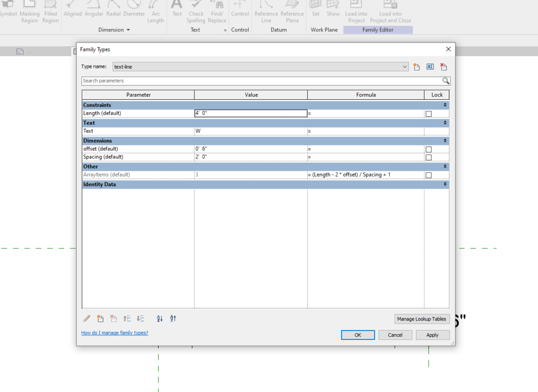Click the Length formula cell
Image resolution: width=538 pixels, height=392 pixels.
pos(366,114)
